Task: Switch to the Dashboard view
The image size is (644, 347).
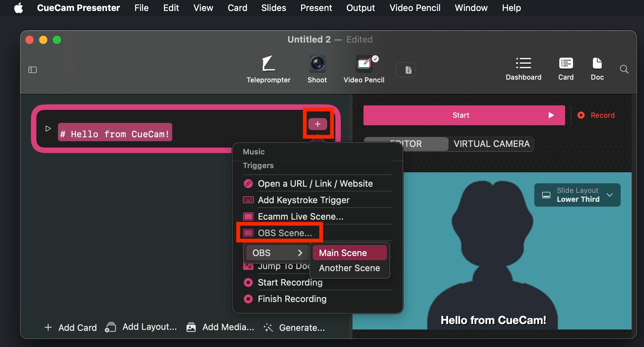Action: click(x=523, y=69)
